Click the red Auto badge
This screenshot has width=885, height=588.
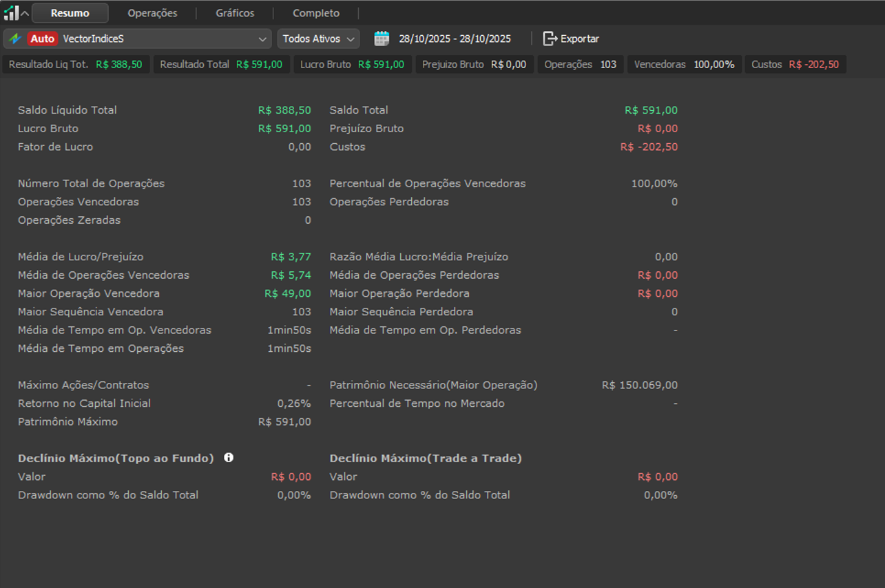click(x=42, y=39)
